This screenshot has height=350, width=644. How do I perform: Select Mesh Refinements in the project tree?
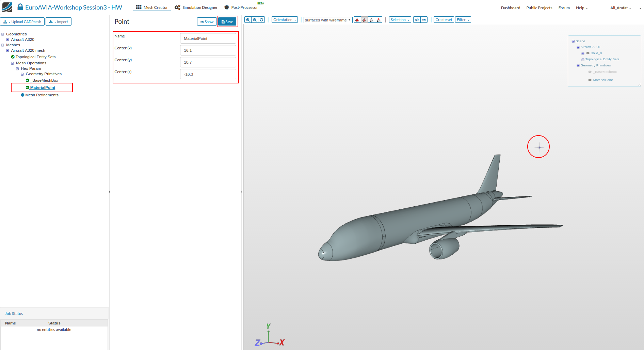point(42,95)
